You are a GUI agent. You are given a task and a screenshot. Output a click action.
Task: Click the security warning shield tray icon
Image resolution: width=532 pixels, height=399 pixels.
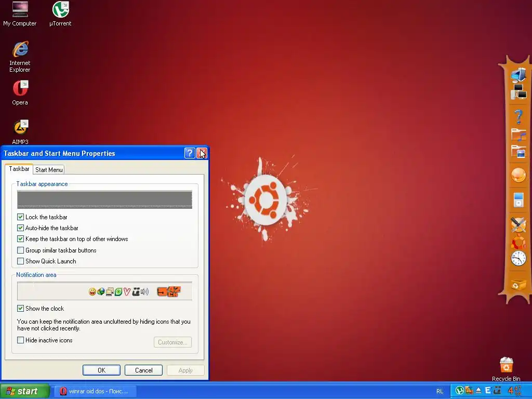(x=469, y=391)
